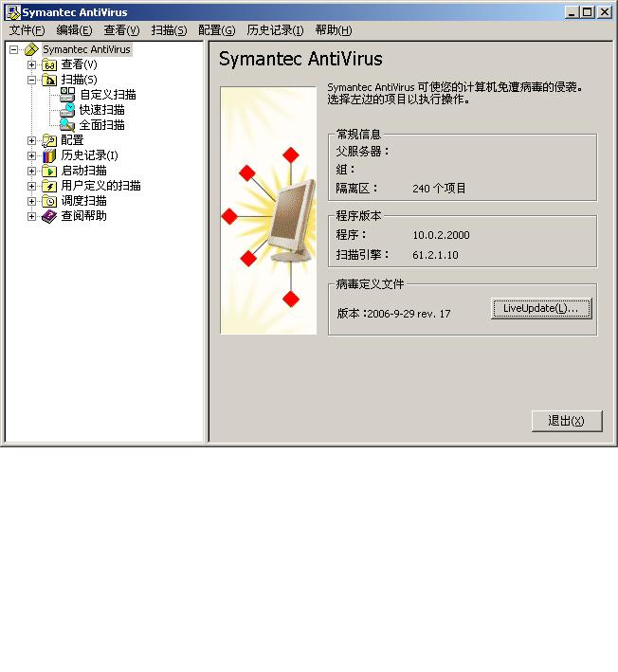Collapse the root Symantec AntiVirus node

(13, 49)
